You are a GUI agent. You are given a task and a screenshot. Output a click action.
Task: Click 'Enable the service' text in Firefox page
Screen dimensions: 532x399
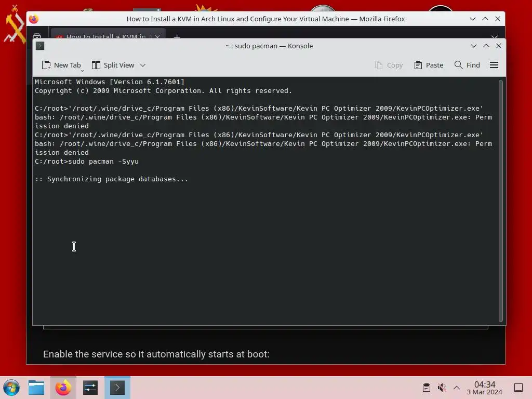(156, 354)
